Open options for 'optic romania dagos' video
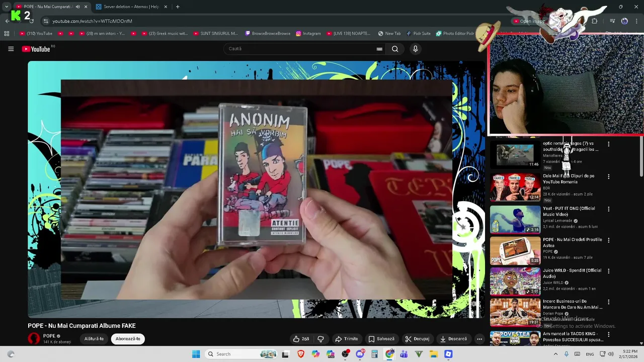This screenshot has height=362, width=644. point(608,144)
